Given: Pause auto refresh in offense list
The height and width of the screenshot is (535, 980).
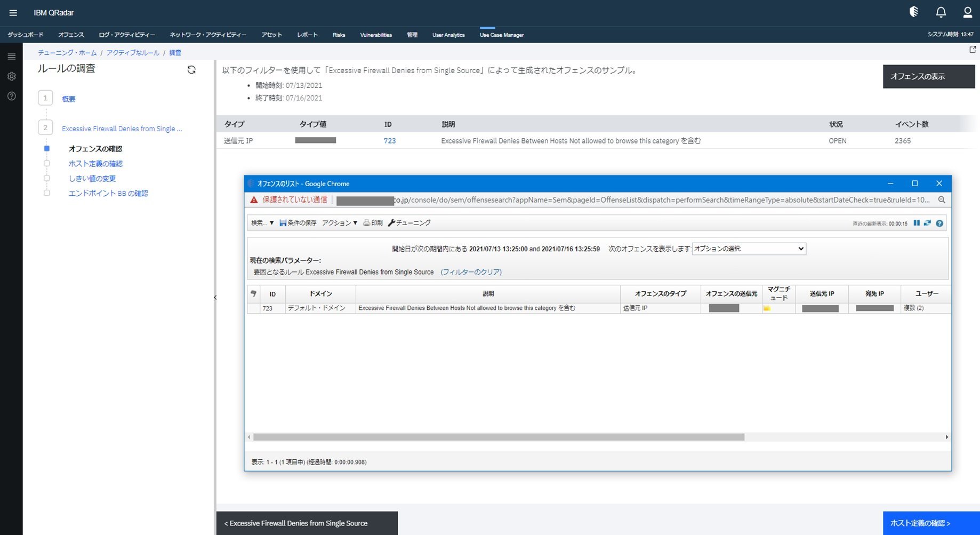Looking at the screenshot, I should (x=917, y=223).
